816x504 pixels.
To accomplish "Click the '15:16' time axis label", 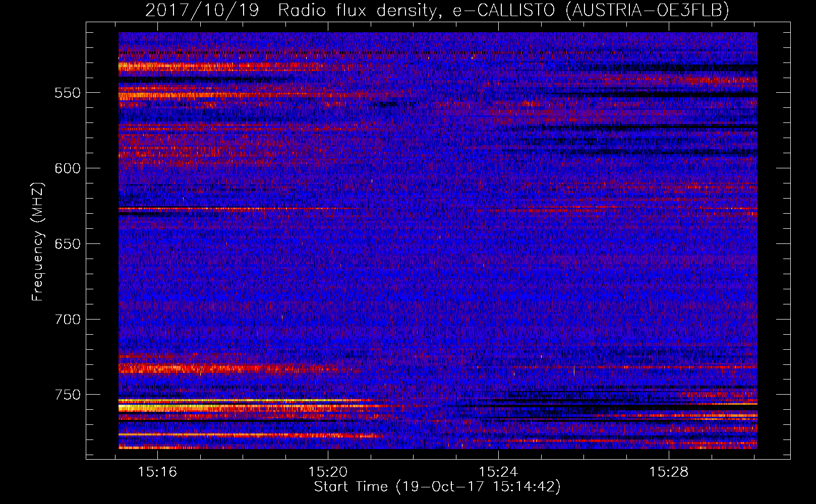I will tap(158, 472).
